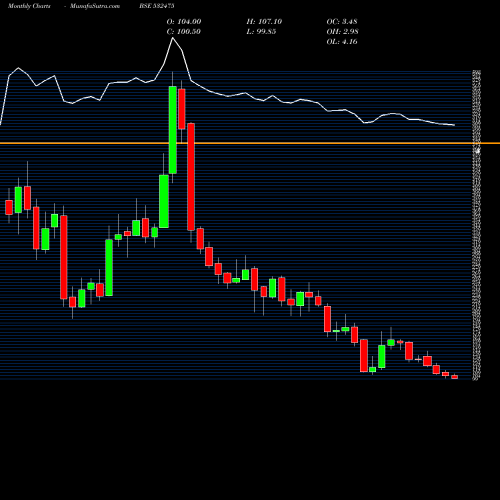Click the 'Monthly Charts' title text

[x=29, y=6]
